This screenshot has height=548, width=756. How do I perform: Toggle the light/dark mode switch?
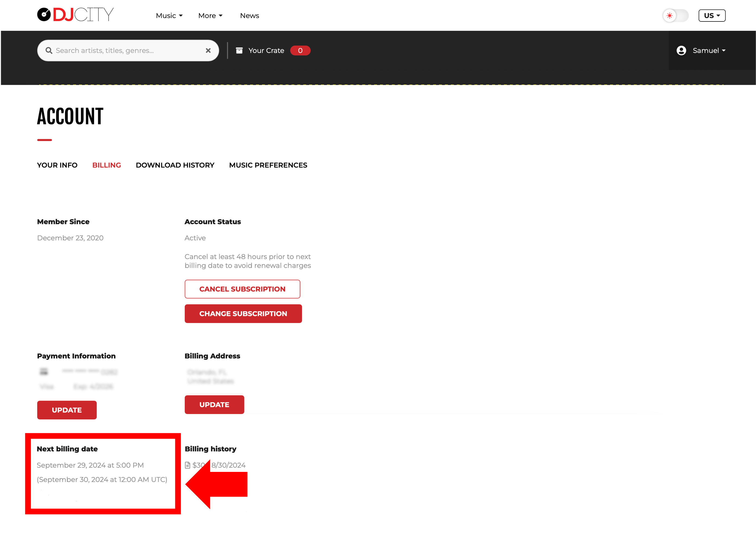tap(676, 16)
